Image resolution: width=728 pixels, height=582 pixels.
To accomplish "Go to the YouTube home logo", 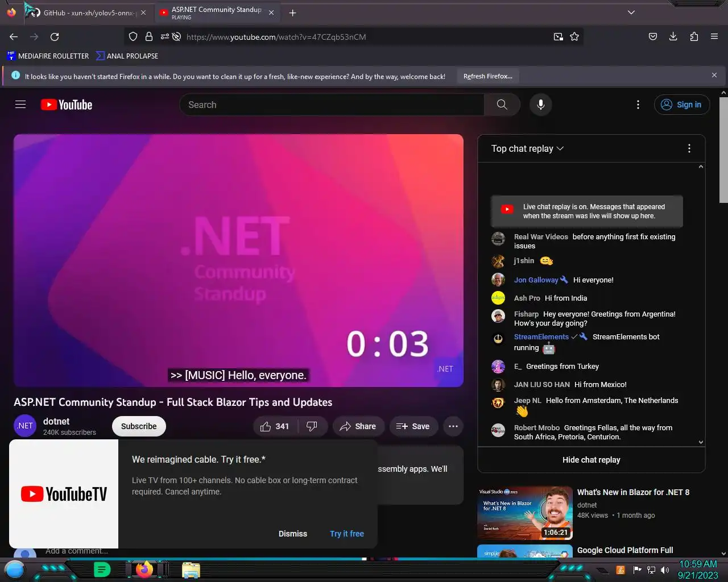I will point(67,105).
